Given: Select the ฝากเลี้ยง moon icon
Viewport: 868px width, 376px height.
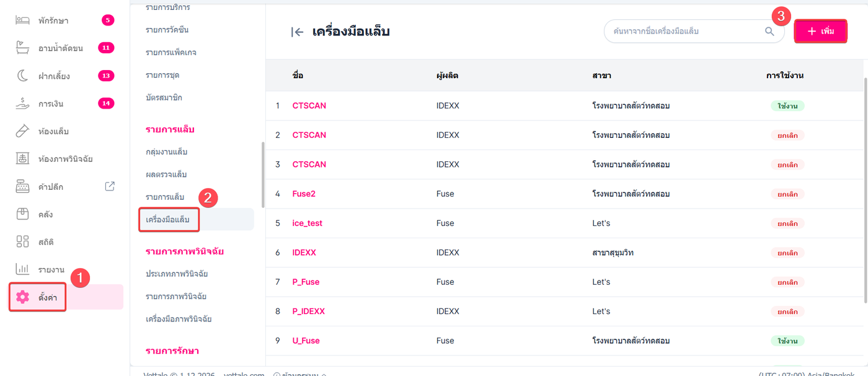Looking at the screenshot, I should pos(23,76).
